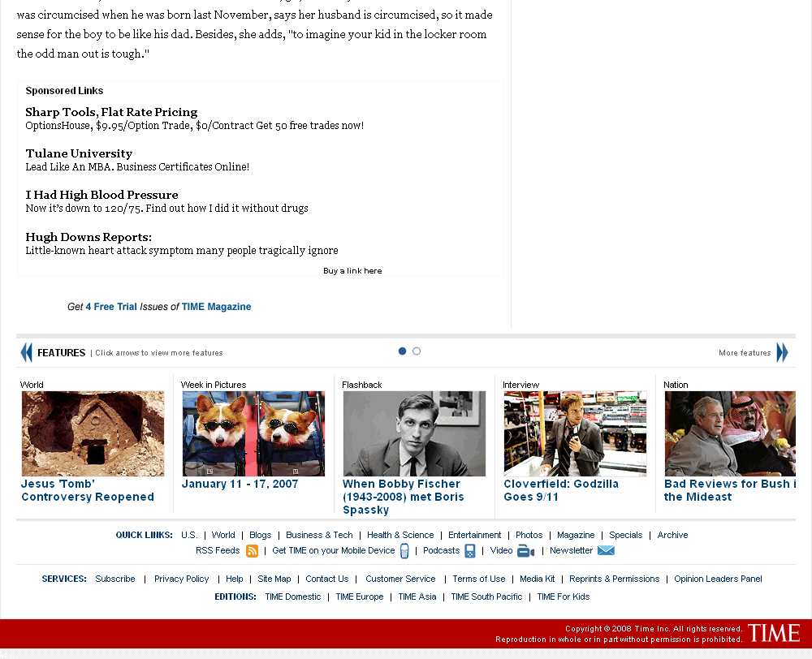The height and width of the screenshot is (659, 812).
Task: Open the Bush Nation photo
Action: tap(730, 434)
